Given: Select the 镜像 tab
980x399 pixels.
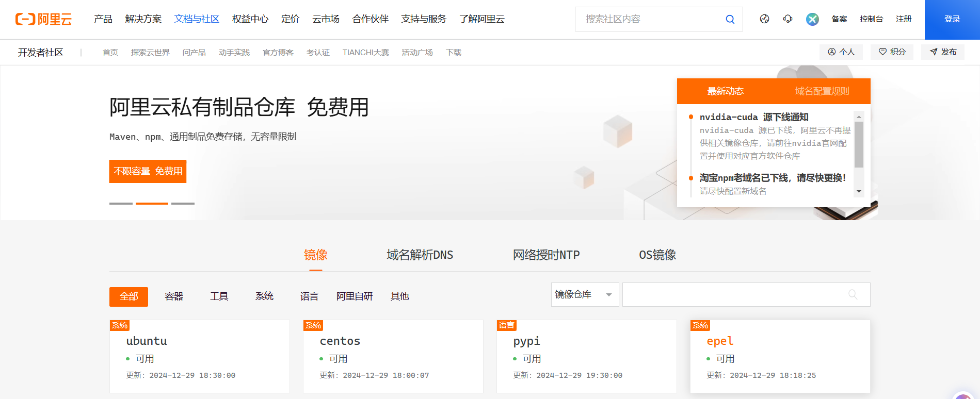Looking at the screenshot, I should pos(316,255).
